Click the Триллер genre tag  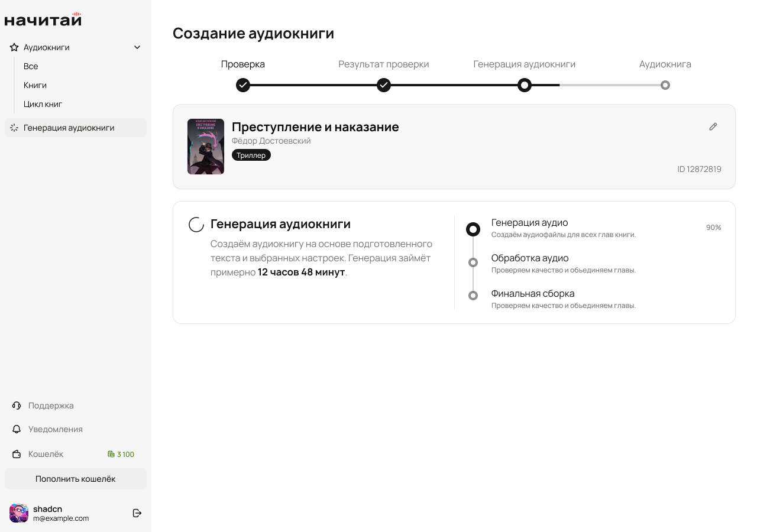(251, 155)
